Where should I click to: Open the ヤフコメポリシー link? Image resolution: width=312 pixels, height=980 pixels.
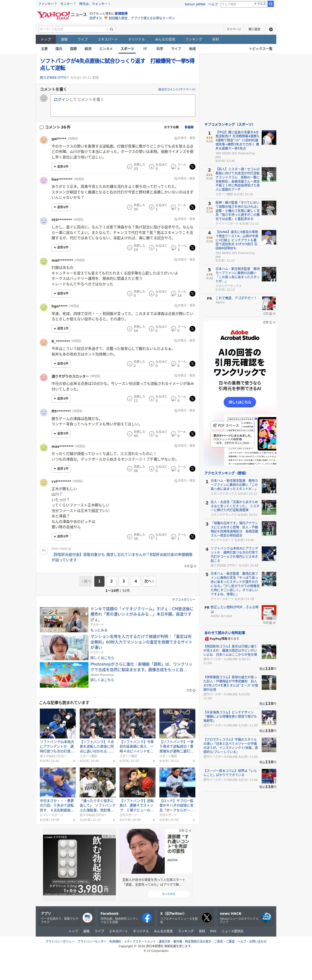[x=184, y=600]
